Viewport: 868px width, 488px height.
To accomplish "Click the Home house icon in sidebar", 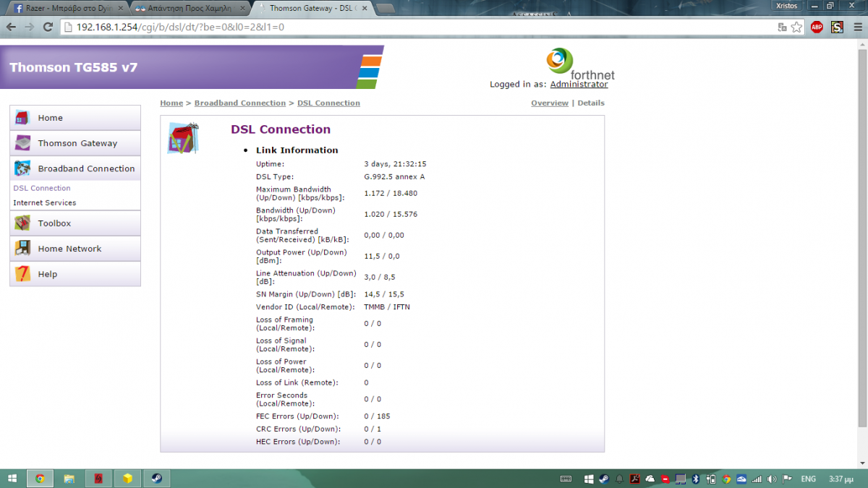I will tap(22, 118).
